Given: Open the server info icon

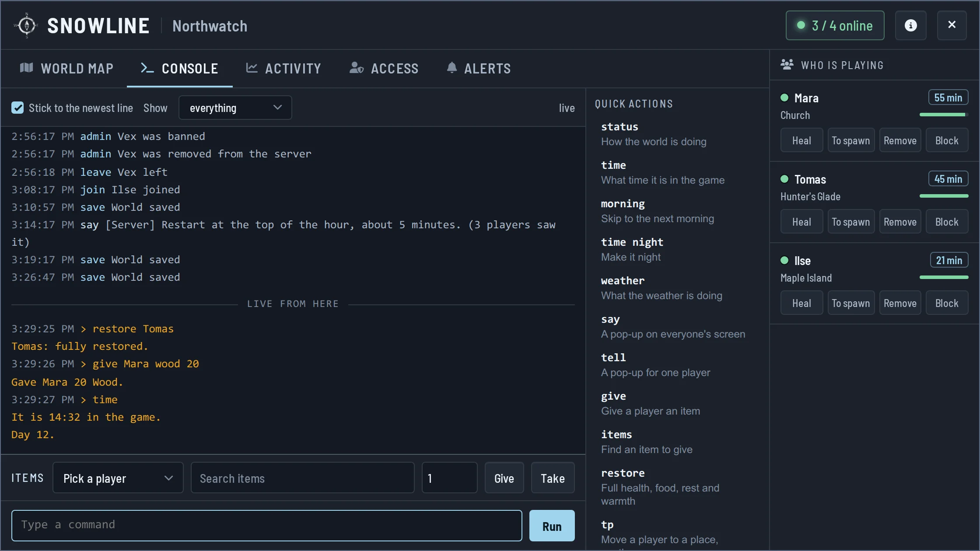Looking at the screenshot, I should [910, 25].
